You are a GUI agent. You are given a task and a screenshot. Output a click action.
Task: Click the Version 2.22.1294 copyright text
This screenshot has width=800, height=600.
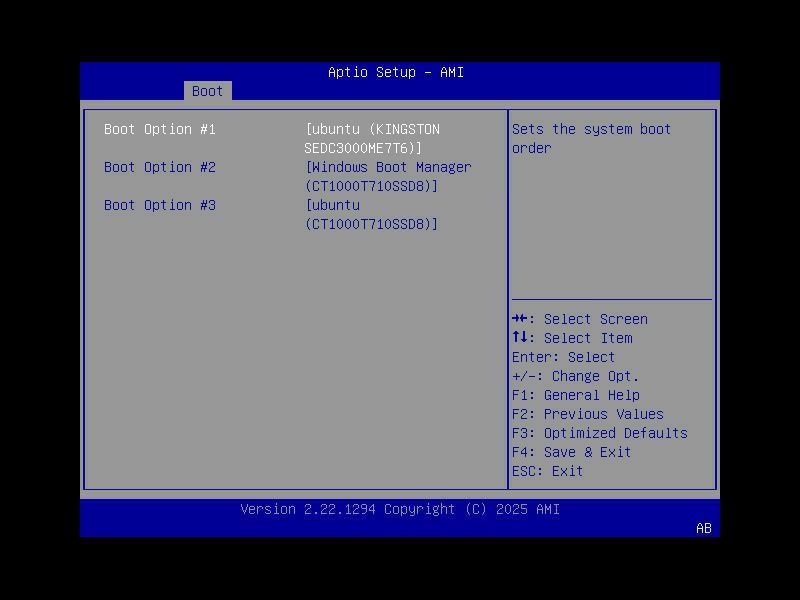coord(400,509)
